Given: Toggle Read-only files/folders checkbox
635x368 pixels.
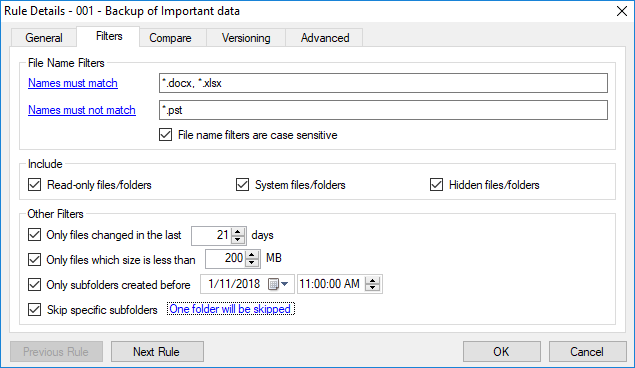Looking at the screenshot, I should click(35, 185).
